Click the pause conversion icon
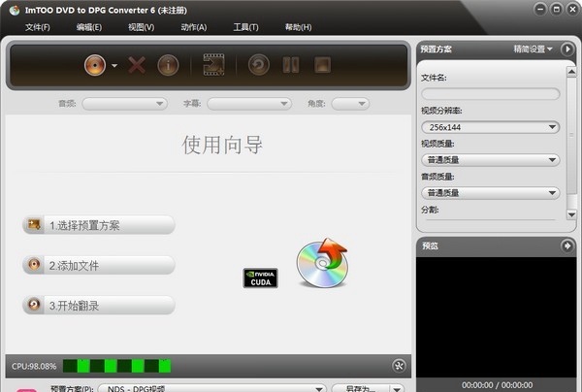582x392 pixels. click(x=291, y=65)
